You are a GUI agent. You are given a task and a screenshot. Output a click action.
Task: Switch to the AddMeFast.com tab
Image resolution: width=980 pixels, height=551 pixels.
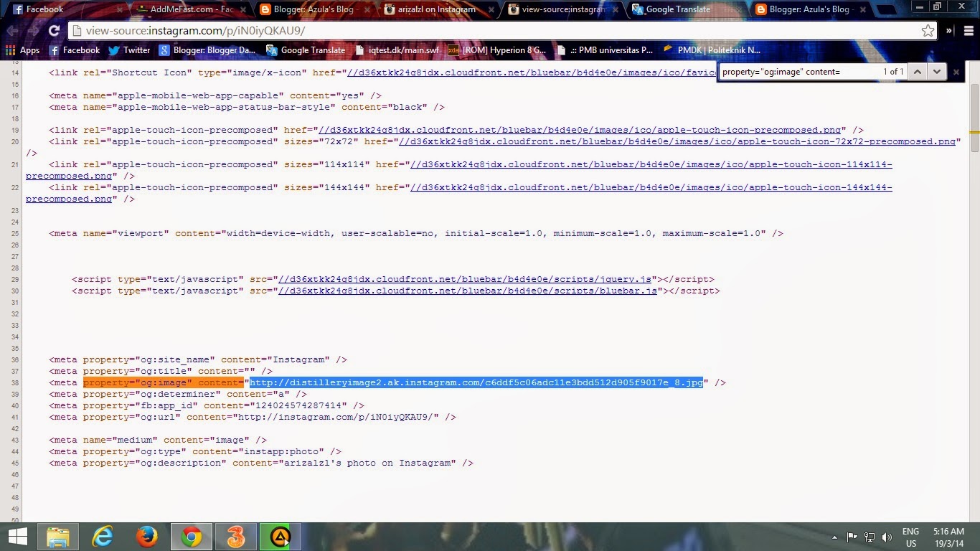(x=189, y=9)
